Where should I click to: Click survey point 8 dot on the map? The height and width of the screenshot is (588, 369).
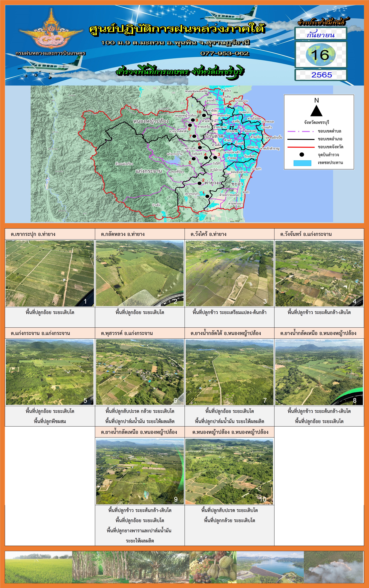pyautogui.click(x=190, y=125)
